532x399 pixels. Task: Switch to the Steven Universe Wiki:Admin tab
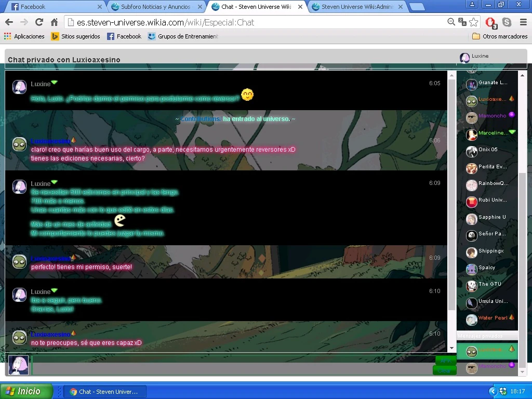[x=357, y=7]
